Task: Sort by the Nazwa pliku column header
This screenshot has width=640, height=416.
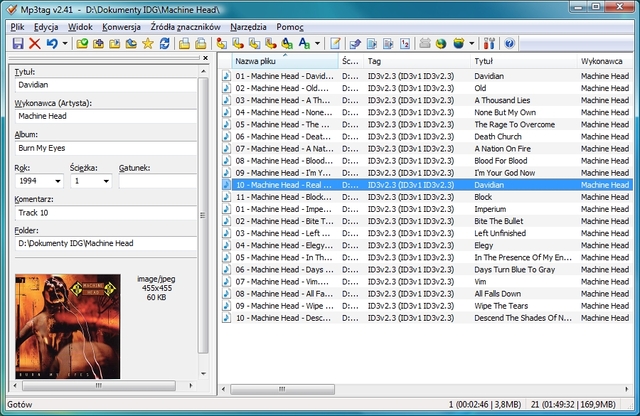Action: pyautogui.click(x=285, y=61)
